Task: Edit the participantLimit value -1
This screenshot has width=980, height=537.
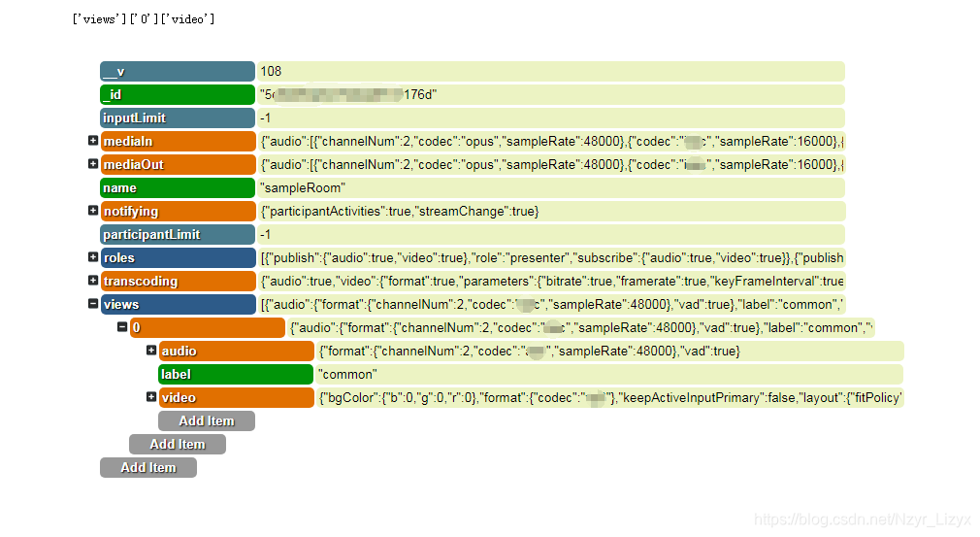Action: coord(550,234)
